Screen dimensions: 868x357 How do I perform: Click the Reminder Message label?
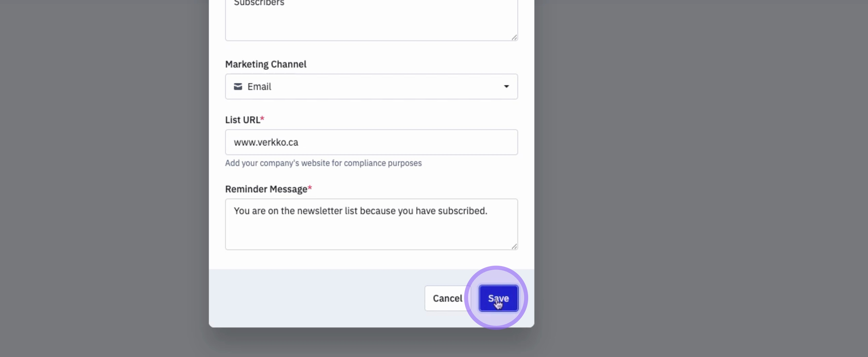(266, 189)
